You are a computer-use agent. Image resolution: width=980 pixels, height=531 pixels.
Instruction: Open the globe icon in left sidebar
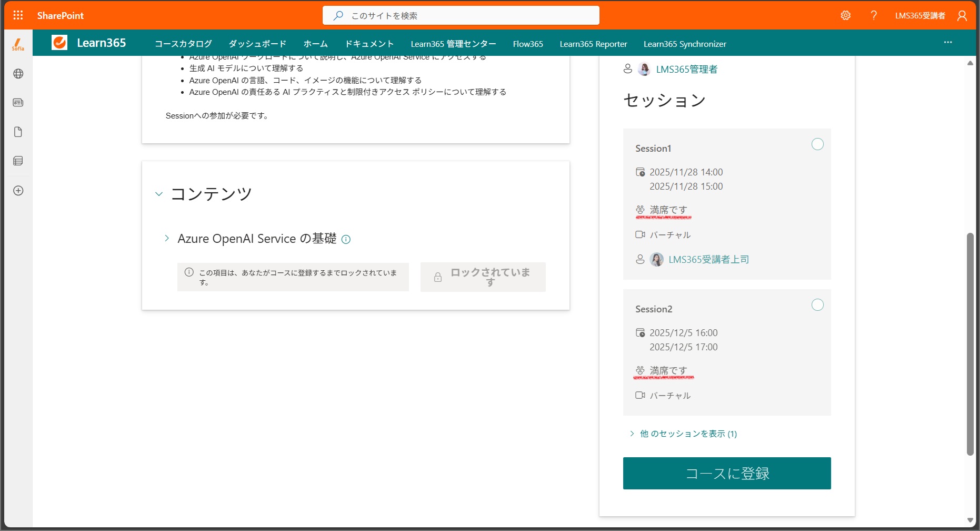[18, 74]
